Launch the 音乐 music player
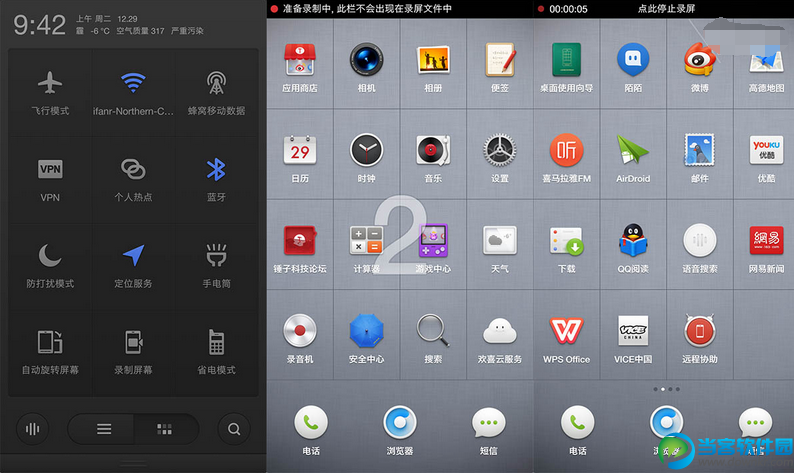794x476 pixels. [433, 150]
